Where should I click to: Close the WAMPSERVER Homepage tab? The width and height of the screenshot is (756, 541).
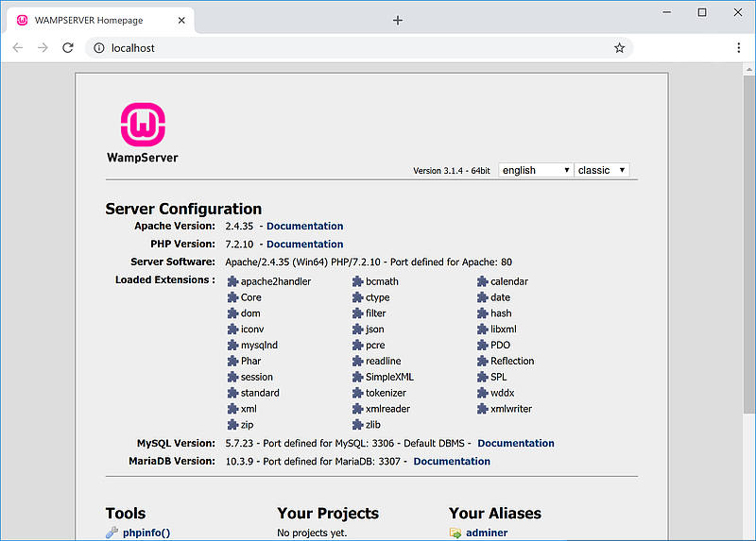tap(181, 20)
